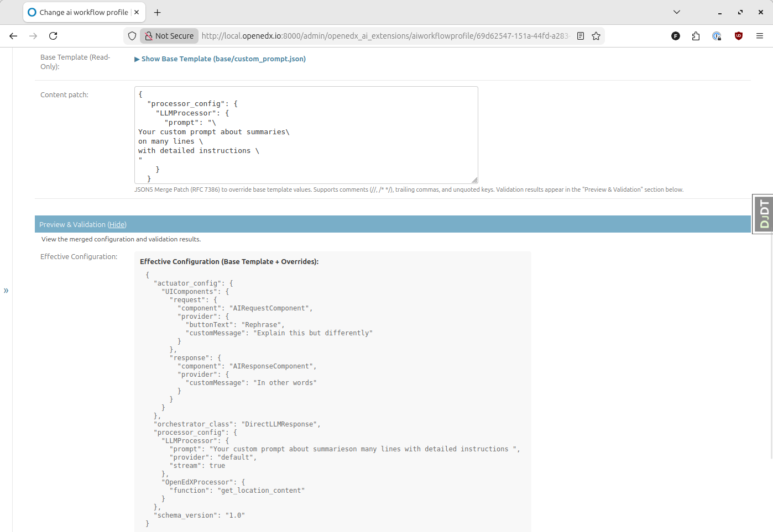
Task: Toggle reader view icon in address bar
Action: 581,36
